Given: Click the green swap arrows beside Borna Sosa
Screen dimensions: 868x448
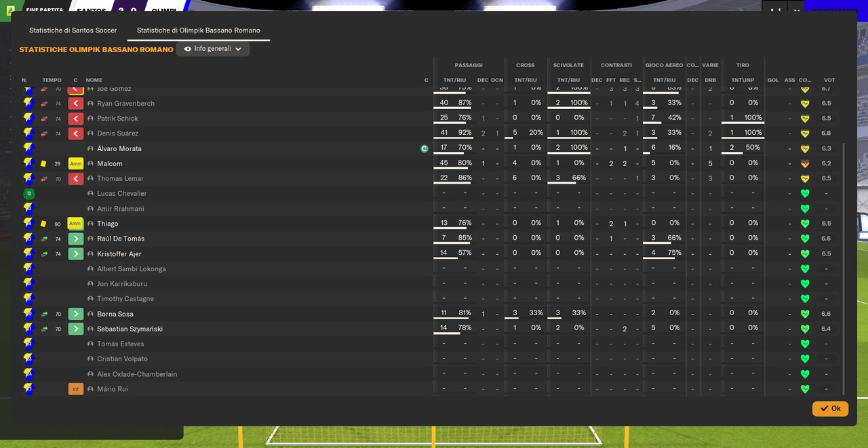Looking at the screenshot, I should pos(44,314).
